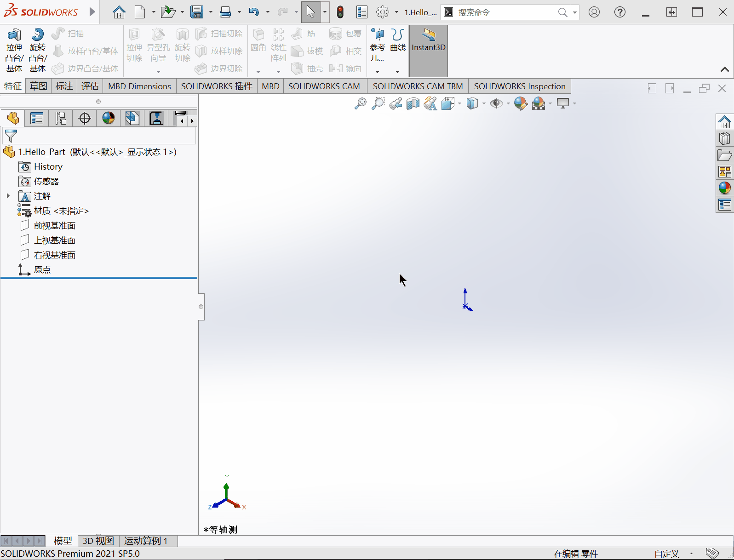Open Hide/Show Items eye dropdown

click(x=508, y=103)
